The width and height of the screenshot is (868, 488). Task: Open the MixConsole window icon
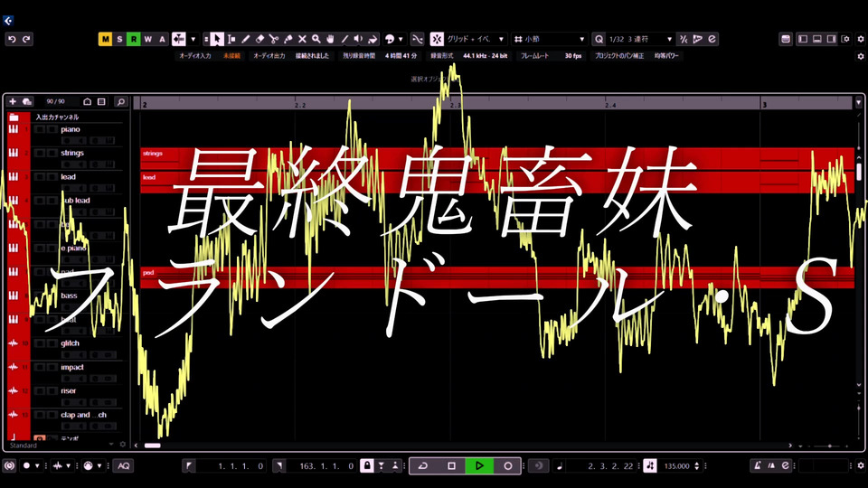pyautogui.click(x=786, y=39)
